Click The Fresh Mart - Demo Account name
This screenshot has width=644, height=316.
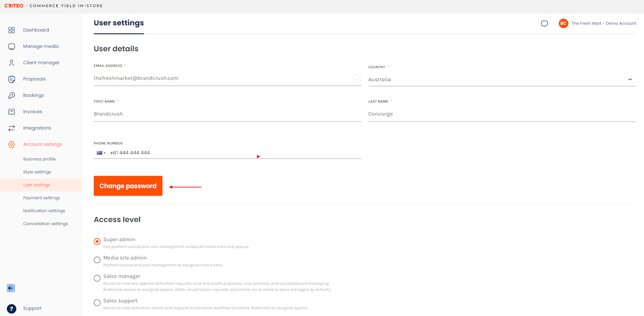pos(604,23)
